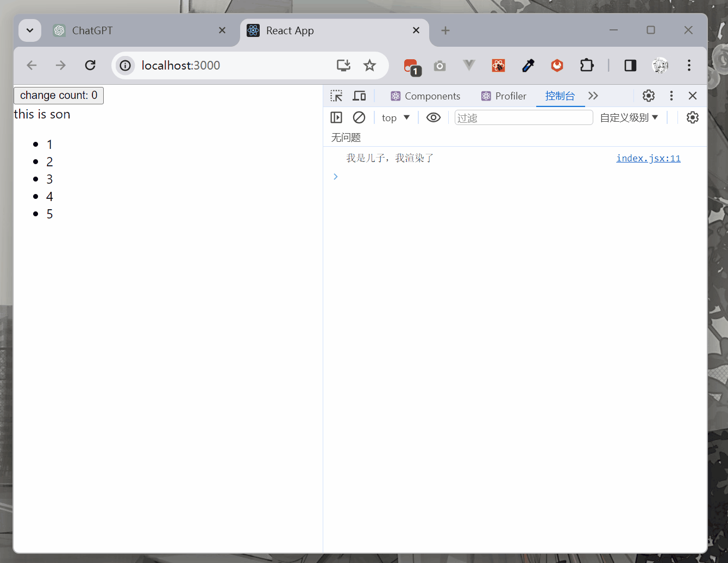Switch to the Components tab
Screen dimensions: 728x563
point(425,96)
